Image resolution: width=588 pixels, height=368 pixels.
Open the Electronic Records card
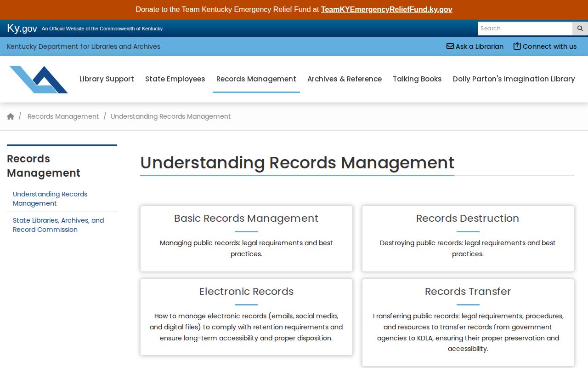(246, 317)
